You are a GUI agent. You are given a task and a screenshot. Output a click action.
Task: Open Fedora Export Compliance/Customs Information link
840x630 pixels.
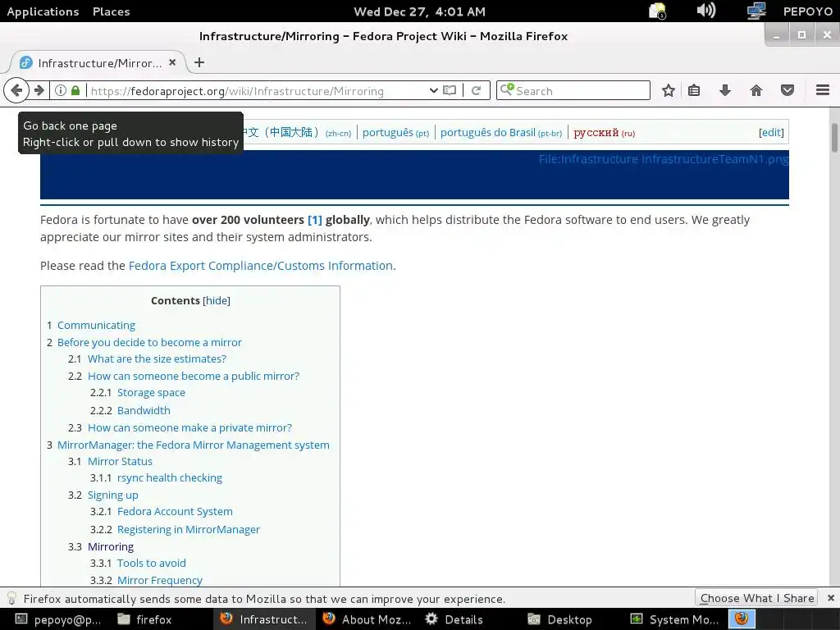point(260,266)
